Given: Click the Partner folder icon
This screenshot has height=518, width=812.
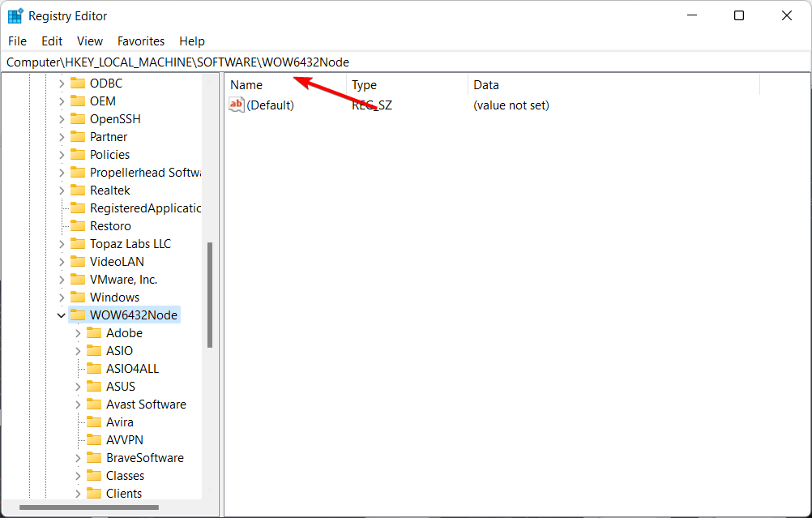Looking at the screenshot, I should (78, 137).
